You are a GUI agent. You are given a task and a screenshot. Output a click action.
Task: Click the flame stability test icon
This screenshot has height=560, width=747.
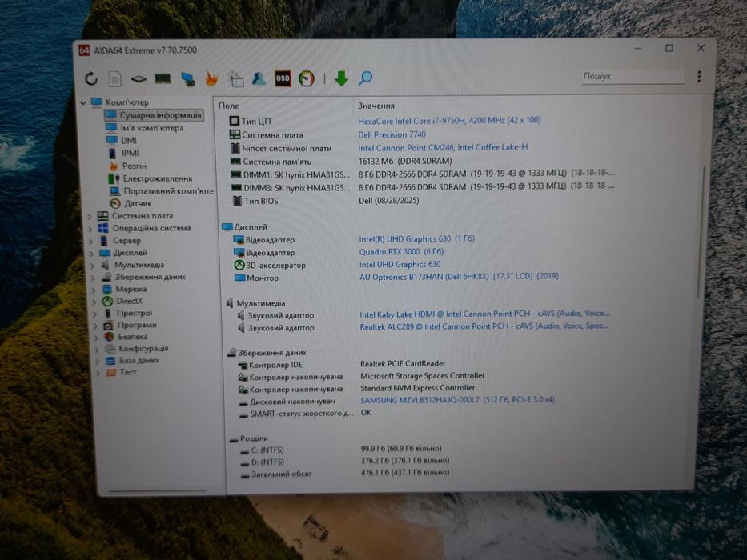211,78
